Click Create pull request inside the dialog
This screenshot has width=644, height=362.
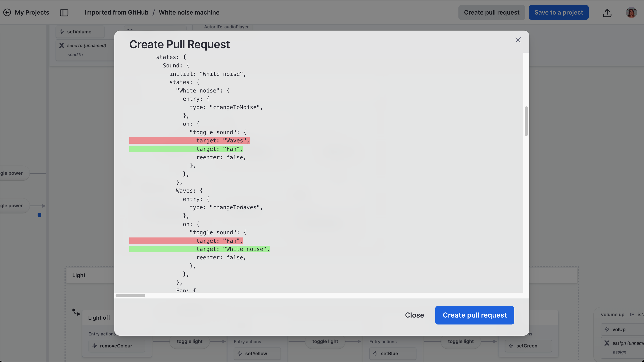coord(474,315)
